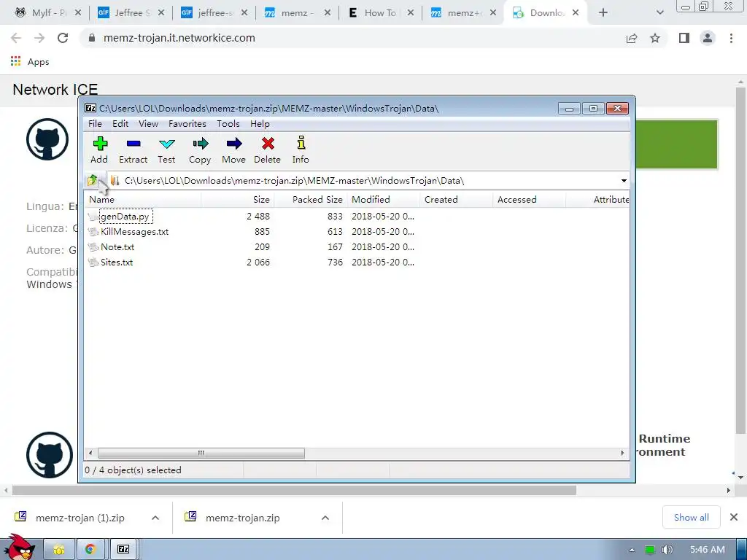Open the Favorites menu
This screenshot has width=747, height=560.
(187, 124)
